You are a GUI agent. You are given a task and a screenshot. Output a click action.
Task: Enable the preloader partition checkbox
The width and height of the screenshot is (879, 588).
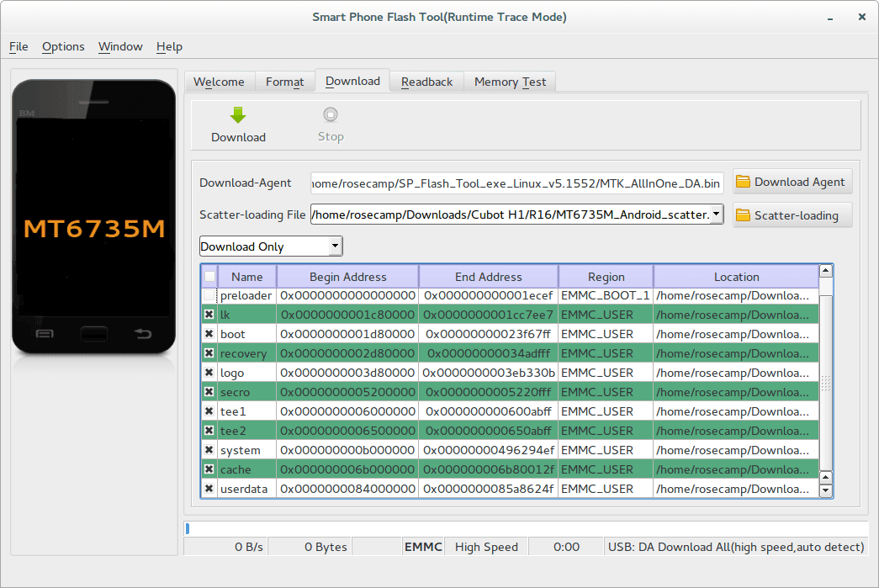209,295
